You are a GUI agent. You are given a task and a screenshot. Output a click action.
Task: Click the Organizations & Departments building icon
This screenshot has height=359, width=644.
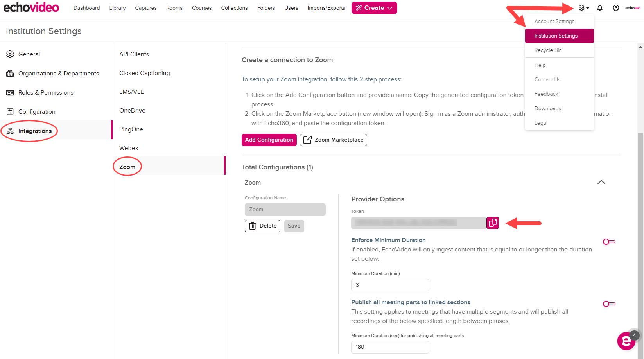pos(10,74)
